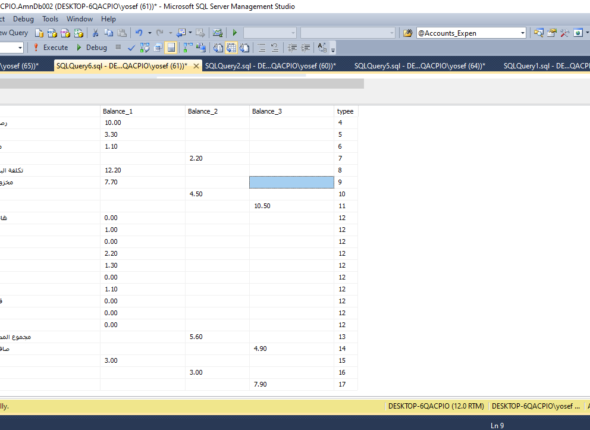590x430 pixels.
Task: Switch output to Results to Grid
Action: point(231,48)
